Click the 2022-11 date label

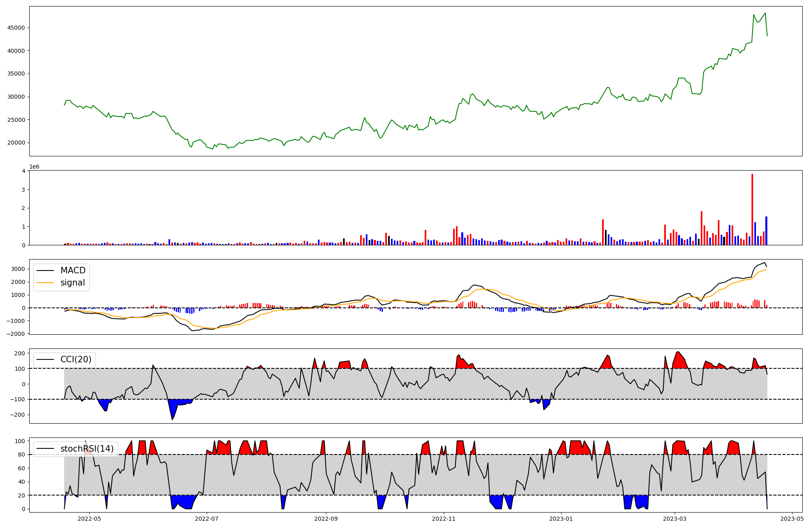444,519
